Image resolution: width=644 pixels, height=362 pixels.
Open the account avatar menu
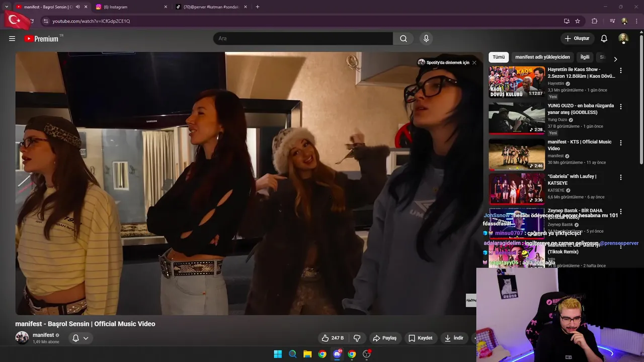pyautogui.click(x=623, y=39)
